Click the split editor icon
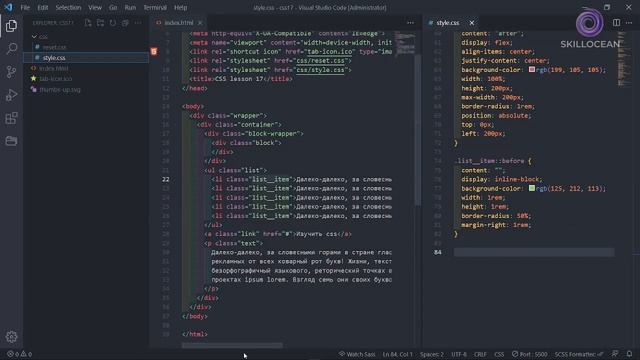Screen dimensions: 640x360 coord(616,23)
